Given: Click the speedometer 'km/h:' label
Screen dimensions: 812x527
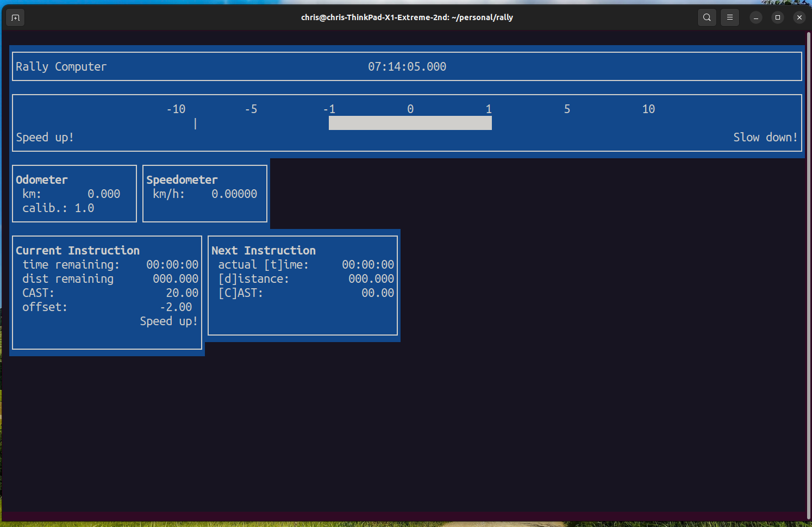Looking at the screenshot, I should 168,194.
